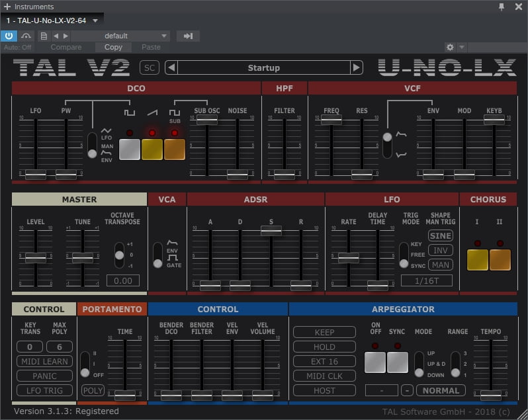This screenshot has height=420, width=528.
Task: Click the Master LEVEL slider handle
Action: tap(36, 258)
